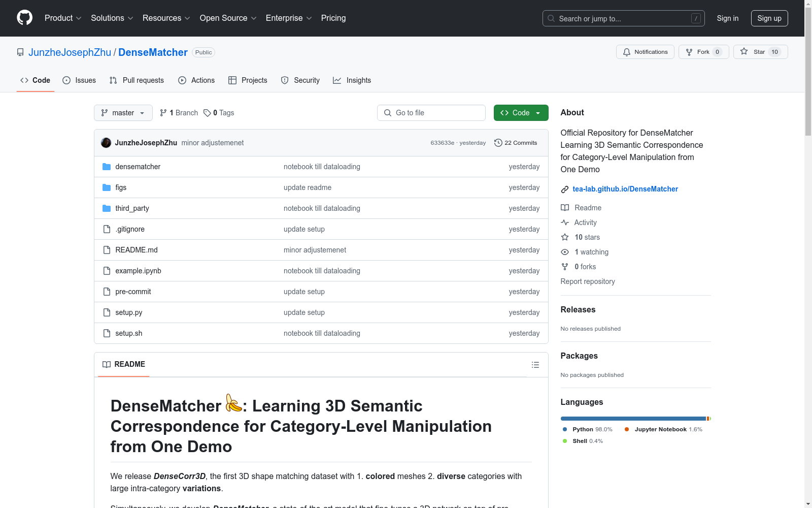The image size is (812, 508).
Task: Open the DenseMatcher repository name link
Action: pyautogui.click(x=153, y=52)
